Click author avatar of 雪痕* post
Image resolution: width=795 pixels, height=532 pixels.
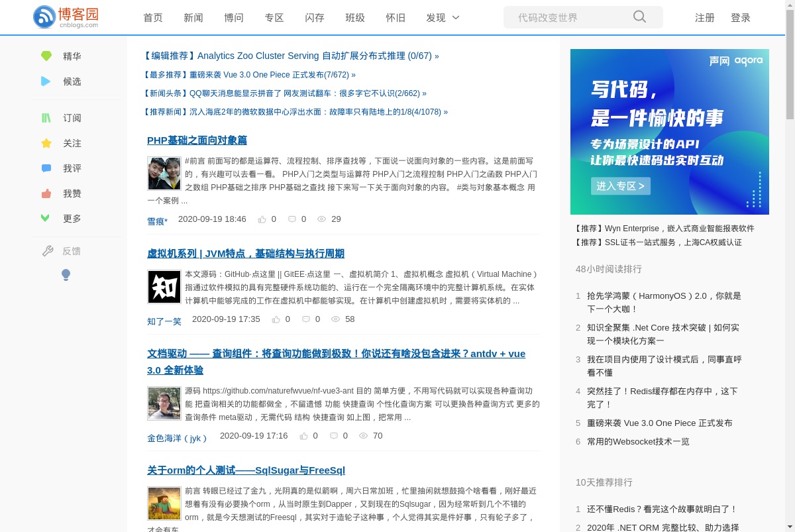[x=164, y=174]
